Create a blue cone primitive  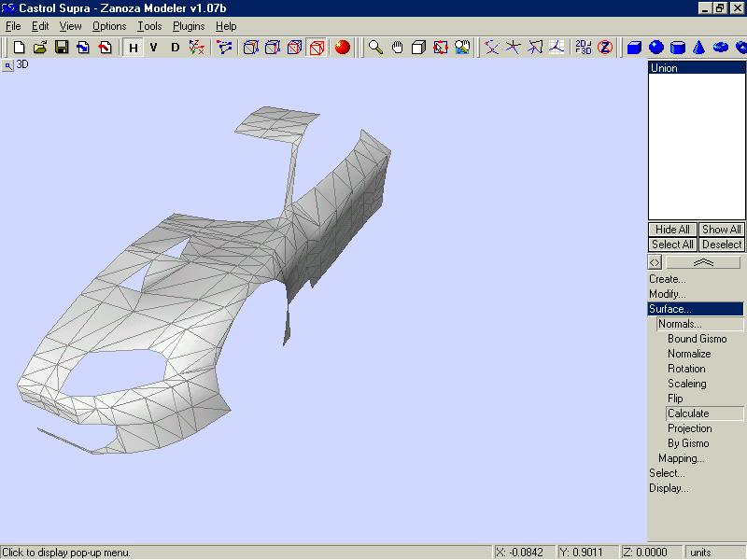699,47
